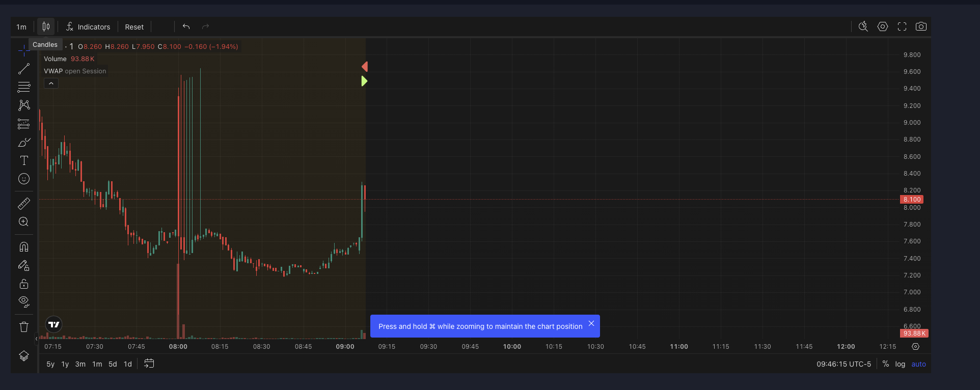
Task: Dismiss the zoom hint notification
Action: 591,323
